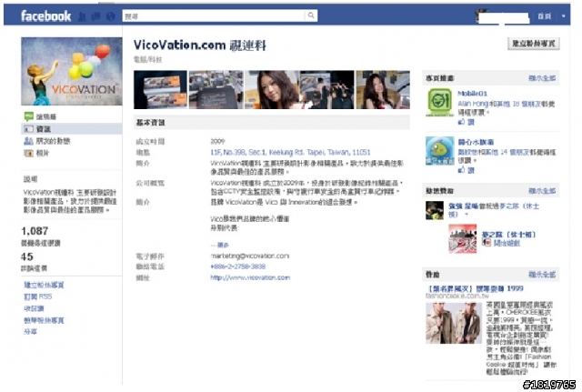
Task: Click the 2009 founded year value
Action: click(x=217, y=142)
